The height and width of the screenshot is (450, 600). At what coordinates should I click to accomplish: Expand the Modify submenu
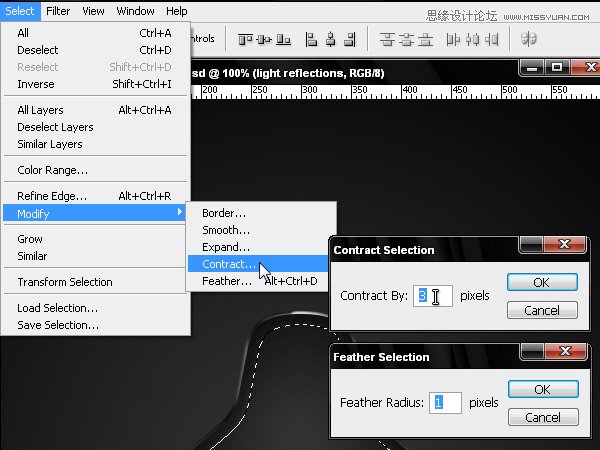coord(95,213)
